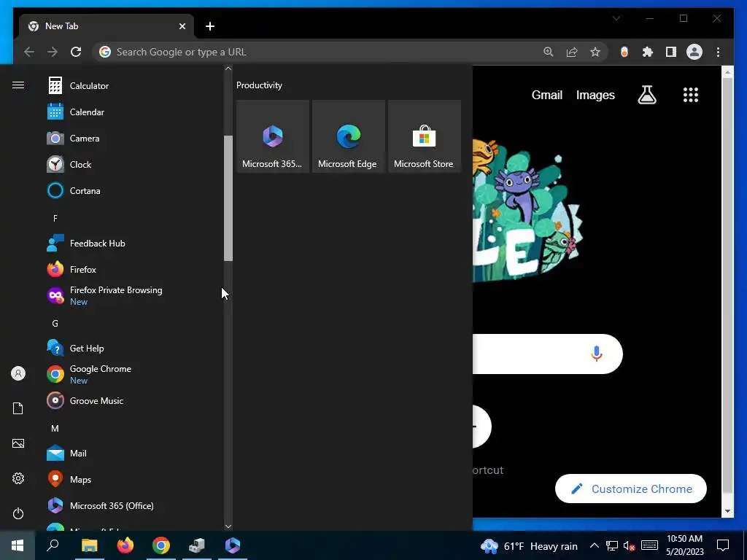Image resolution: width=747 pixels, height=560 pixels.
Task: Open Groove Music app
Action: pyautogui.click(x=133, y=400)
